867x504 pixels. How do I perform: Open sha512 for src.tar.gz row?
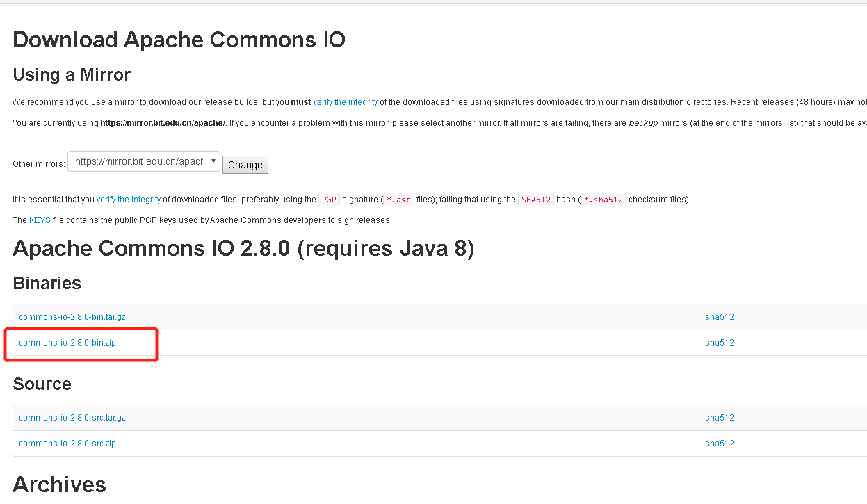point(720,418)
